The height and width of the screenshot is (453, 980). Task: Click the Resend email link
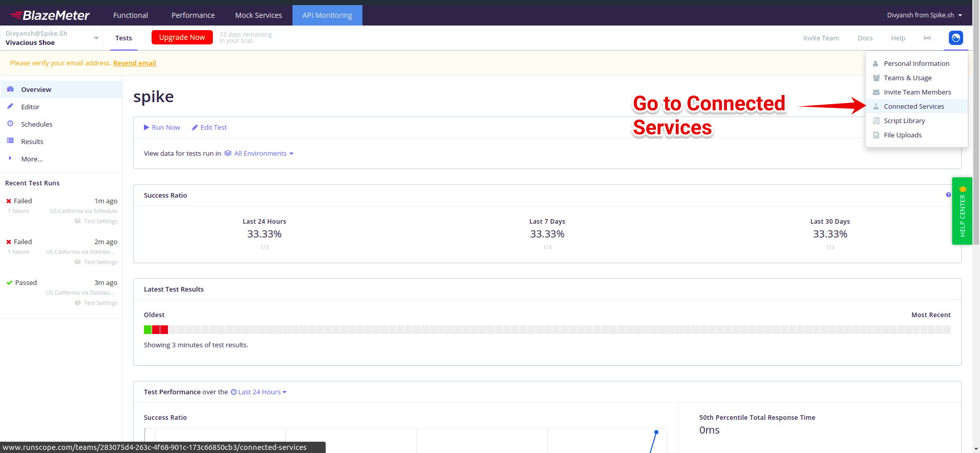pos(135,63)
